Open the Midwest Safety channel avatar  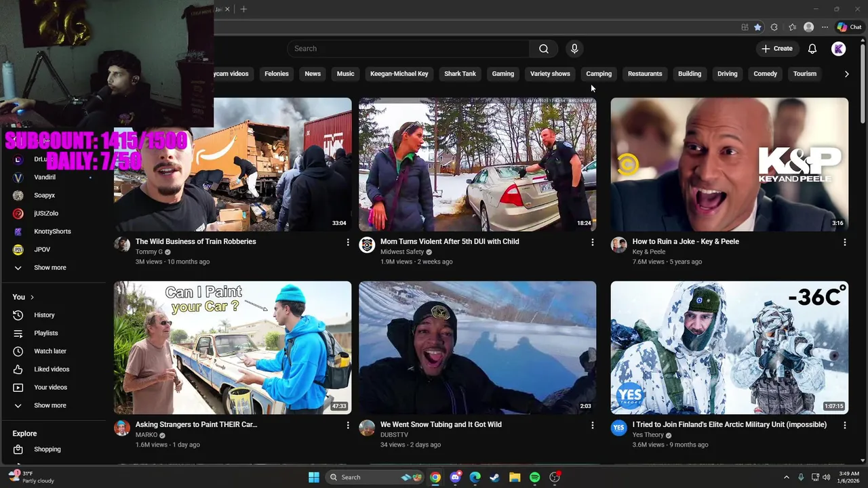click(x=367, y=245)
